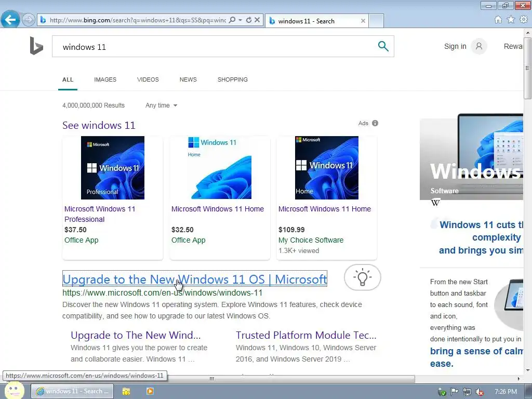Click 'Office App' seller under $32.50

click(x=188, y=240)
